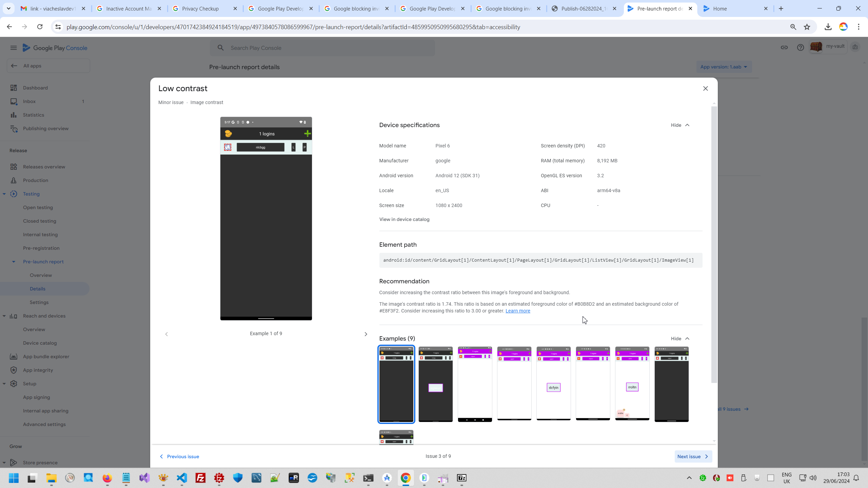This screenshot has width=868, height=488.
Task: Show the previous example screenshot
Action: (x=166, y=334)
